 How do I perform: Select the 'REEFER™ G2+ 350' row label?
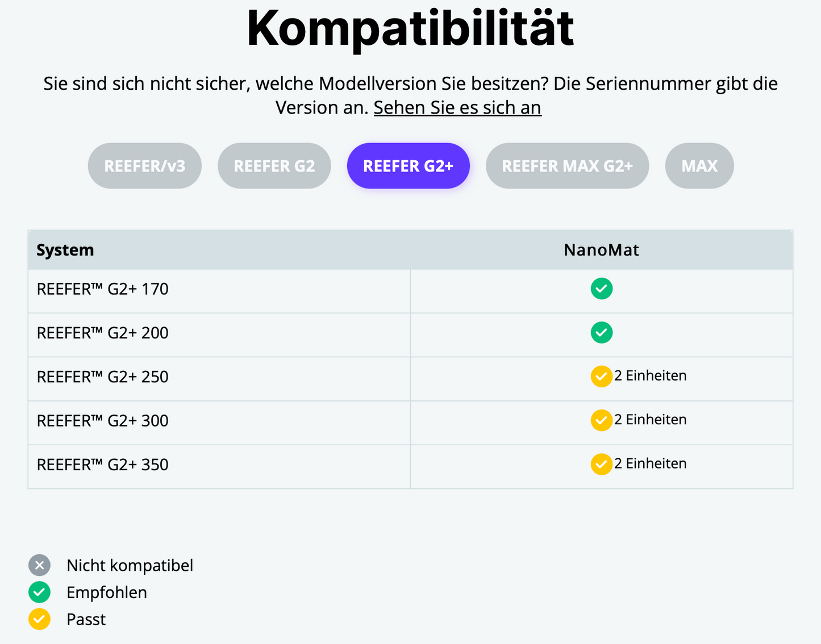point(103,465)
